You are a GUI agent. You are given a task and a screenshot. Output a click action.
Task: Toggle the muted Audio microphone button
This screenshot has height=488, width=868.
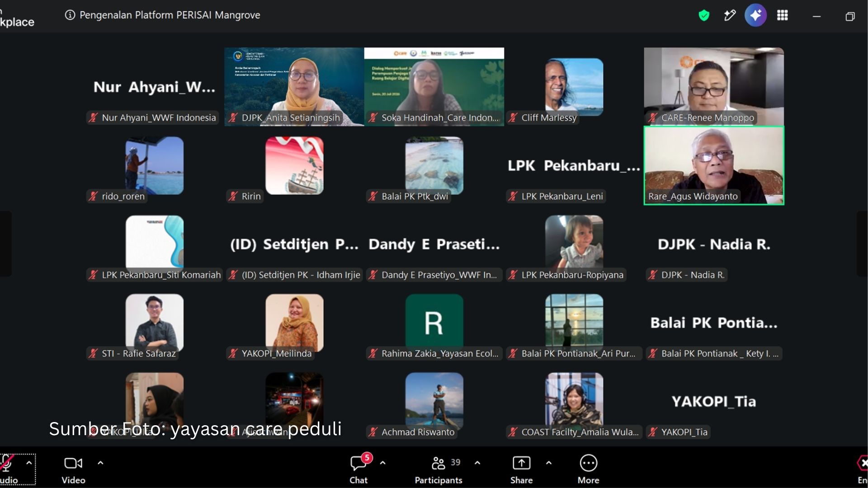coord(8,469)
